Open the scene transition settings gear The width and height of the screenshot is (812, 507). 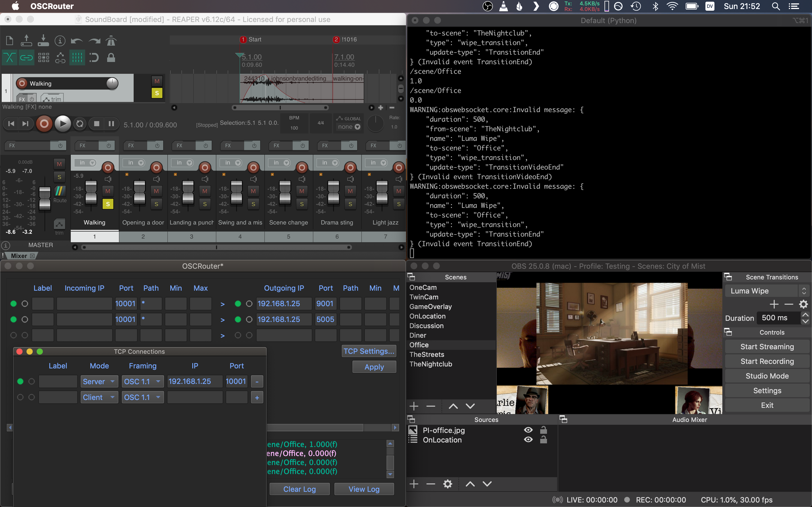804,304
